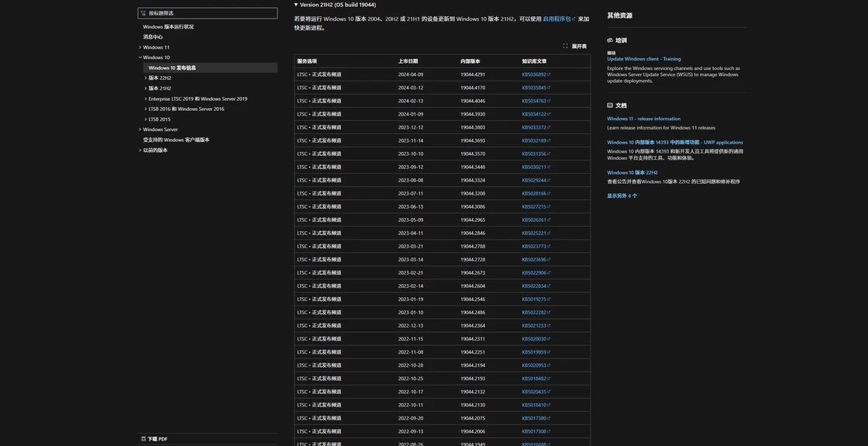Screen dimensions: 868x446
Task: Open the KB5035845 article link
Action: click(x=536, y=88)
